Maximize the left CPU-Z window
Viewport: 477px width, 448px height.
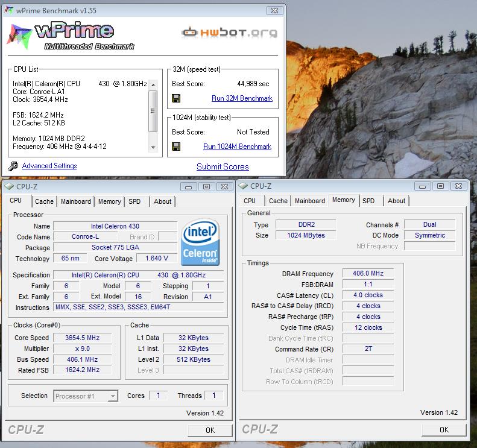[207, 187]
